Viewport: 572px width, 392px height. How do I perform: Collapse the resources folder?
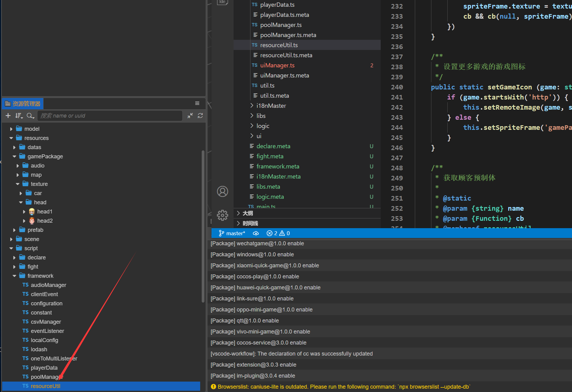pyautogui.click(x=11, y=138)
